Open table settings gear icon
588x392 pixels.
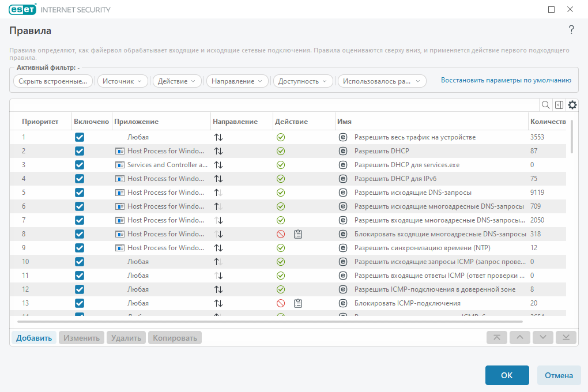click(x=572, y=105)
